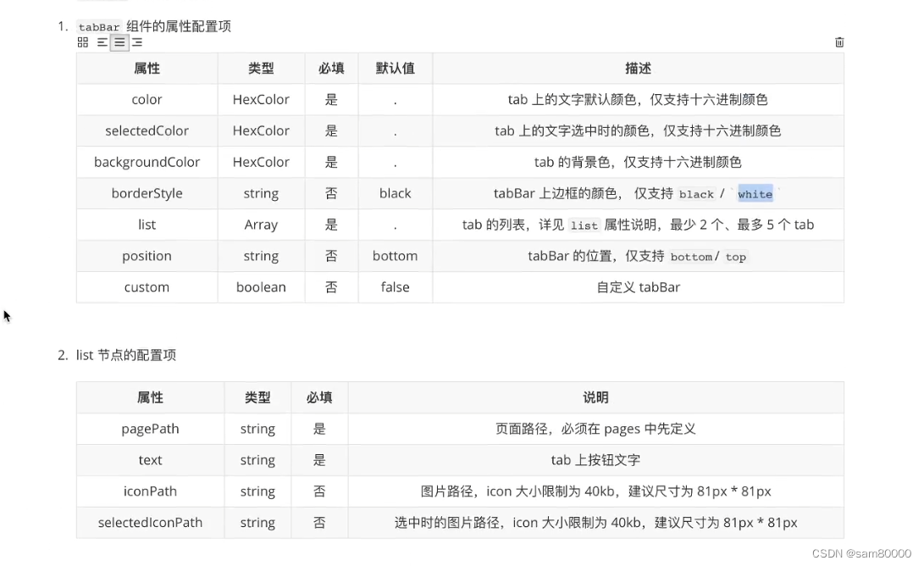The image size is (924, 566).
Task: Click the '描述' column header
Action: [638, 69]
